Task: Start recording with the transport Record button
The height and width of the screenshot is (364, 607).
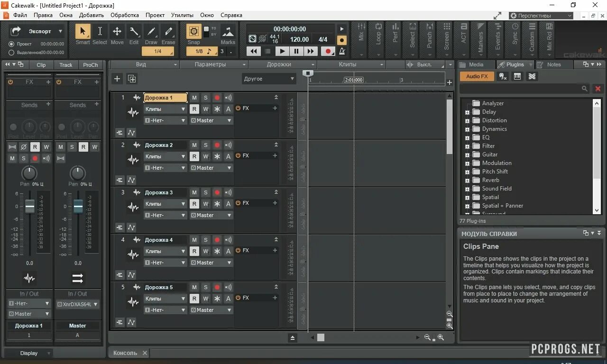Action: tap(328, 51)
